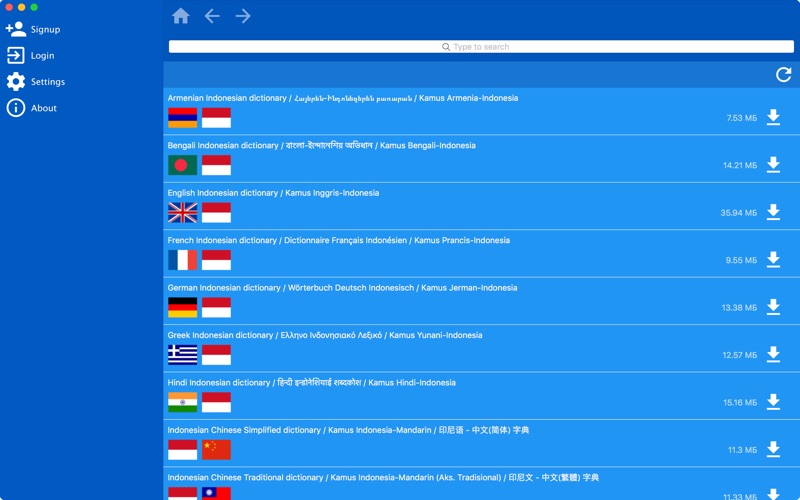Open the About menu item

click(44, 108)
